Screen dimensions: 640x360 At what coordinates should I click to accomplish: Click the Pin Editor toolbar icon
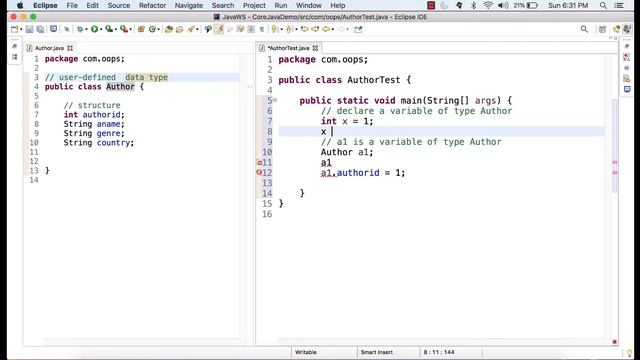[x=358, y=29]
